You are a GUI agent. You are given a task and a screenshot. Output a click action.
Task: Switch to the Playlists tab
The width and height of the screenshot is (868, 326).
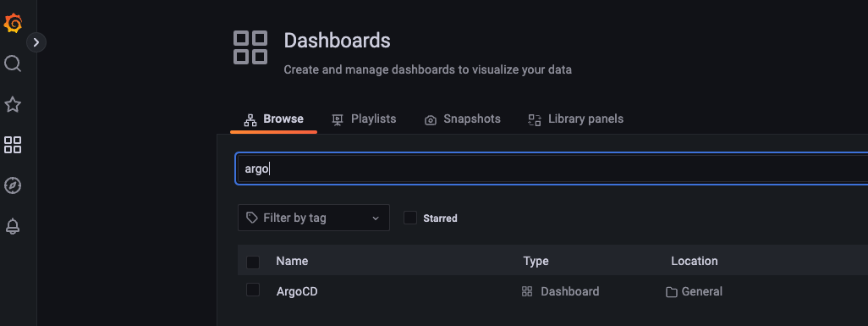click(x=364, y=119)
